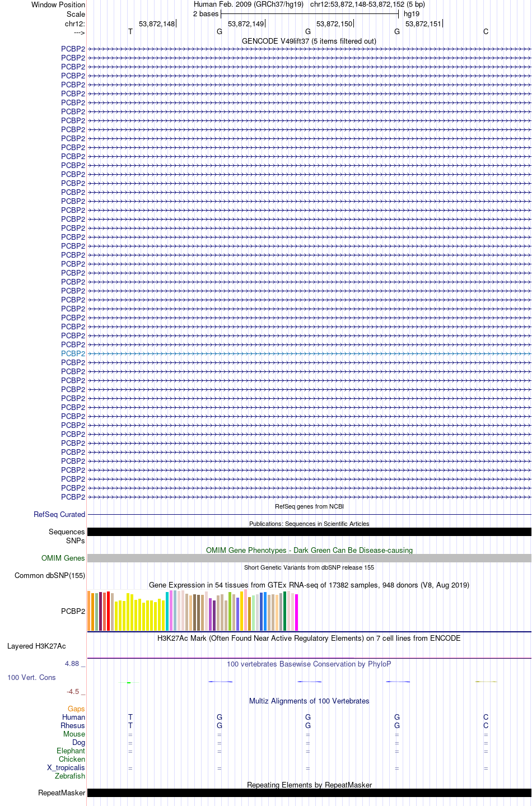Select the Mouse alignment row label
This screenshot has width=532, height=806.
[x=74, y=734]
